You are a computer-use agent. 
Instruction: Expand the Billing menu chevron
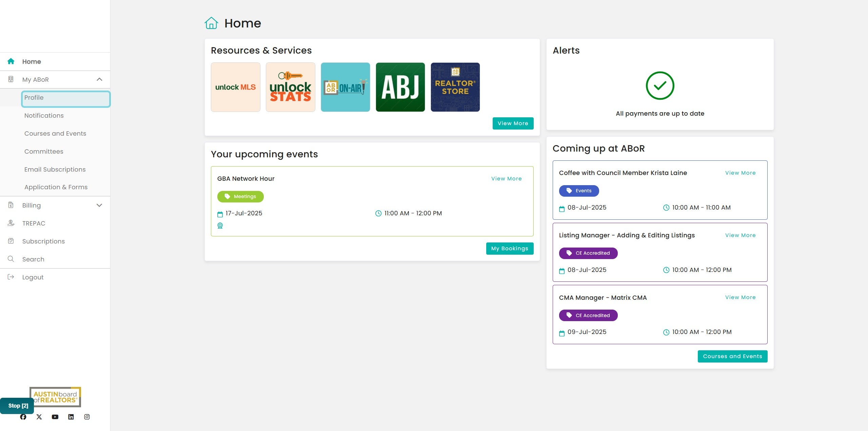click(99, 205)
